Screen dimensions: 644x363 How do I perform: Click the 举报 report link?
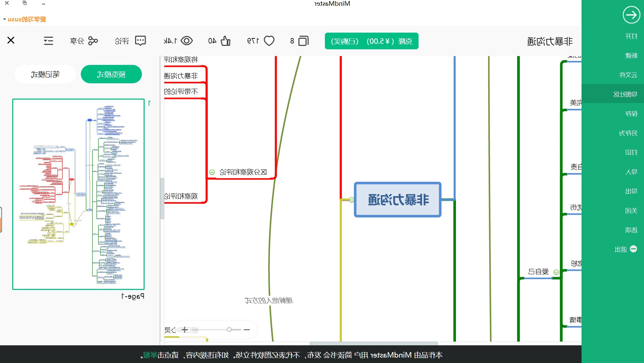150,355
